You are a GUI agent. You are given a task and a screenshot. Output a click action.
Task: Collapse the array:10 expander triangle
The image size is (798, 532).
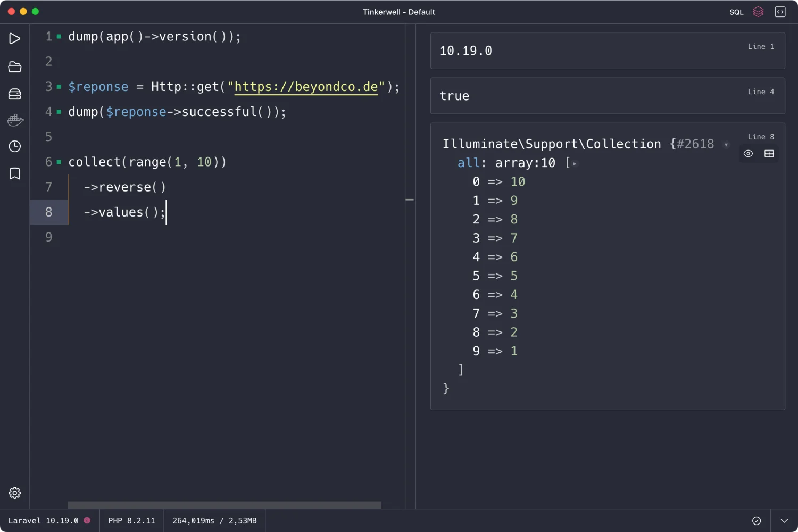[x=575, y=164]
